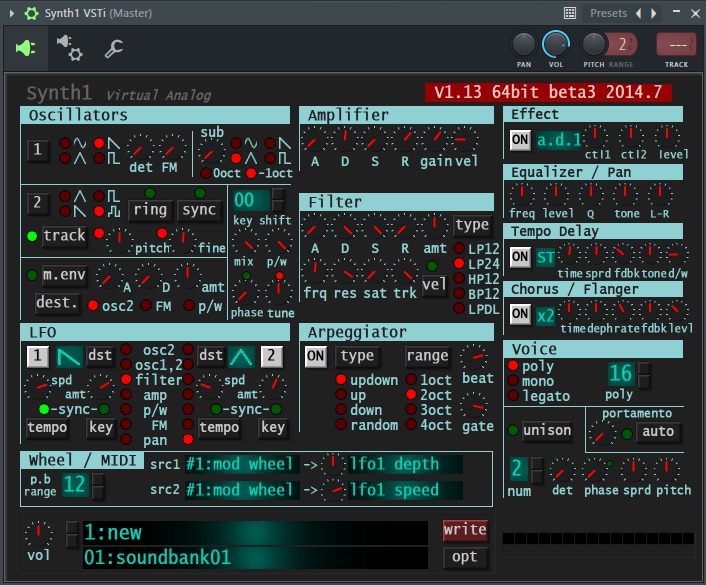The height and width of the screenshot is (585, 706).
Task: Open the ST delay mode selector
Action: pyautogui.click(x=545, y=258)
